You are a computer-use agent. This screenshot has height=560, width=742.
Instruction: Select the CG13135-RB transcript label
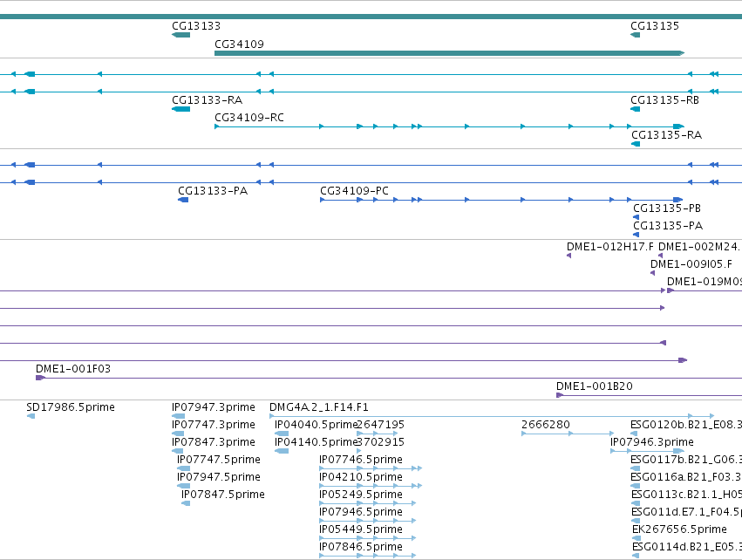[664, 100]
